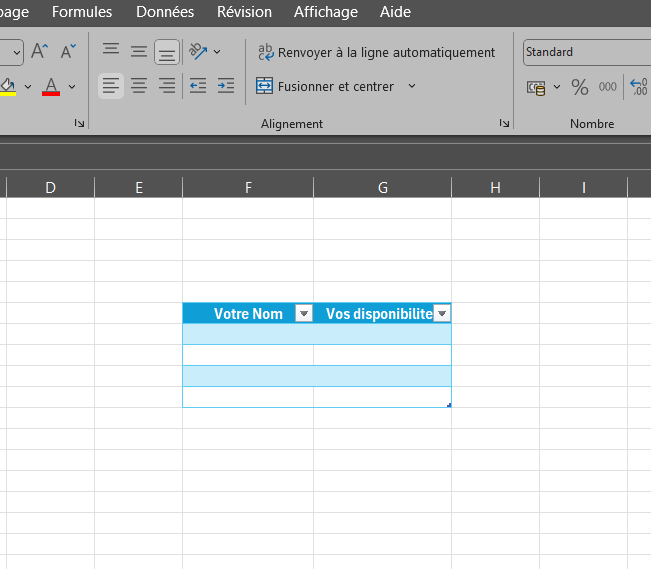Viewport: 651px width, 569px height.
Task: Open Alignement settings dialog launcher
Action: pyautogui.click(x=504, y=123)
